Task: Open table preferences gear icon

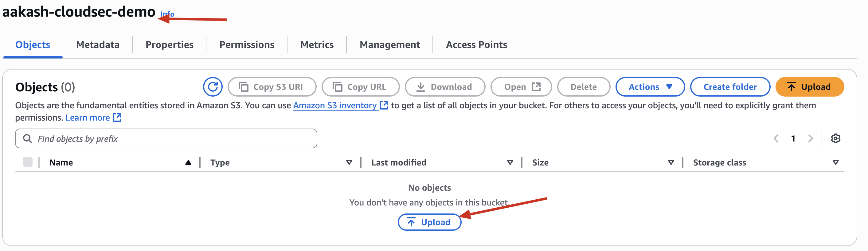Action: [835, 138]
